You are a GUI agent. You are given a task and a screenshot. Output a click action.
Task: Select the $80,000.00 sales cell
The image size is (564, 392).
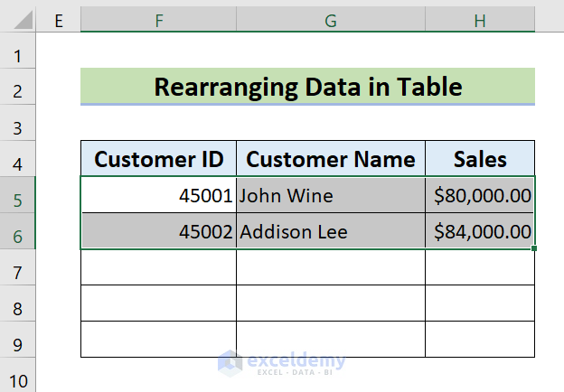pos(480,195)
